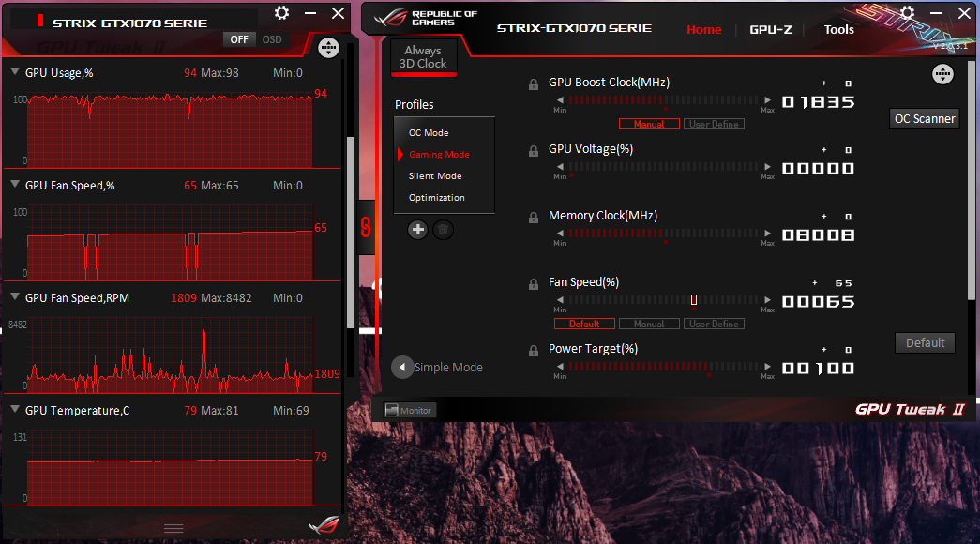Image resolution: width=980 pixels, height=544 pixels.
Task: Increase Power Target with right arrow
Action: 767,367
